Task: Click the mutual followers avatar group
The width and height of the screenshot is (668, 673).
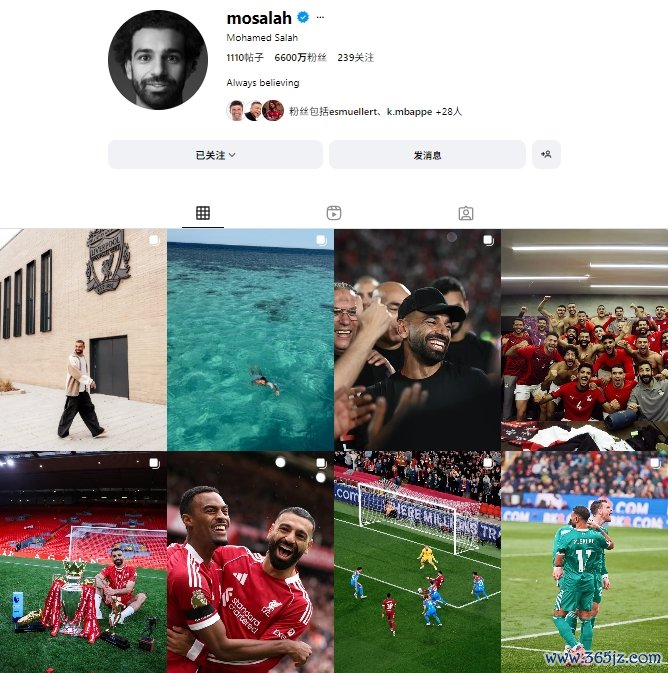Action: pos(255,111)
